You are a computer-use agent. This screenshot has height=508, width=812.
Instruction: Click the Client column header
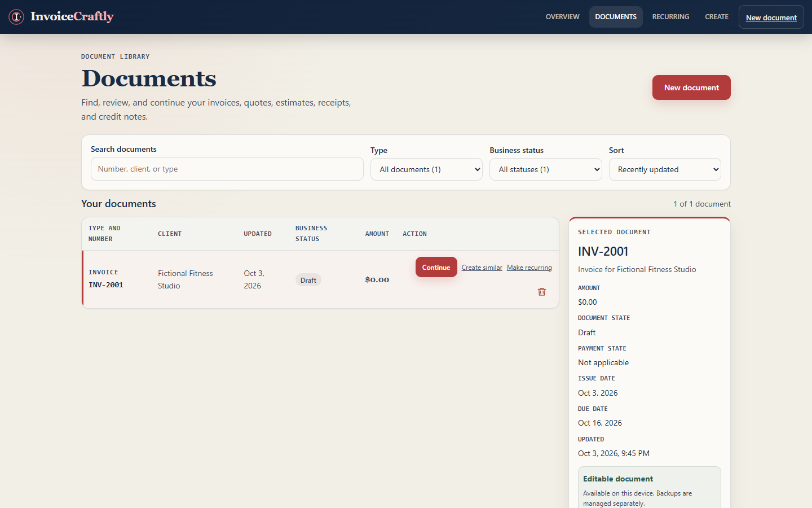click(170, 234)
